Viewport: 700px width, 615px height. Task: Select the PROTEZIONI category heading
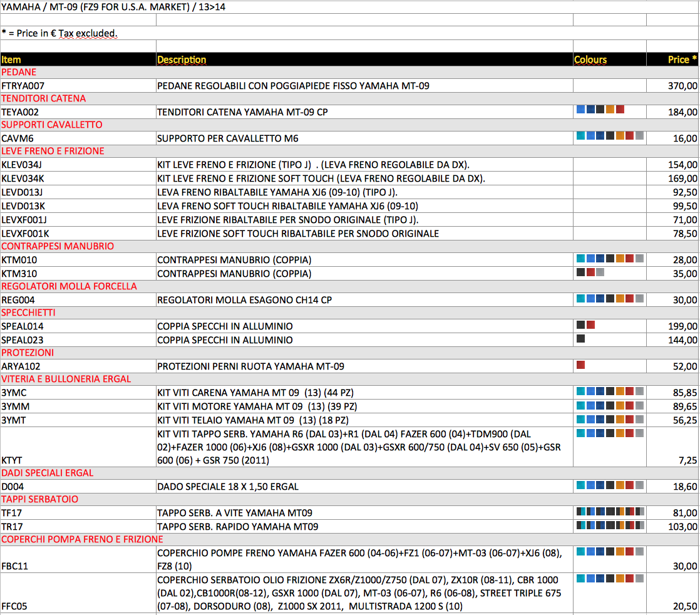click(28, 353)
